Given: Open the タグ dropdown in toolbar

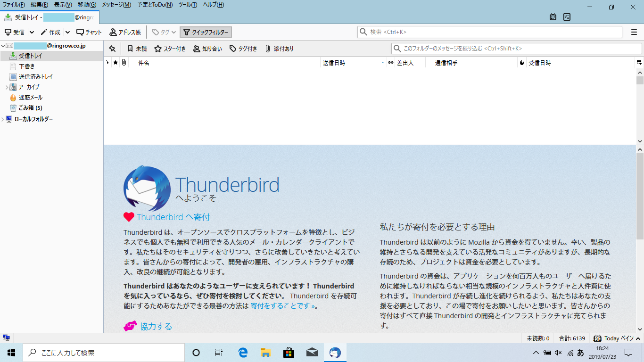Looking at the screenshot, I should pos(164,32).
